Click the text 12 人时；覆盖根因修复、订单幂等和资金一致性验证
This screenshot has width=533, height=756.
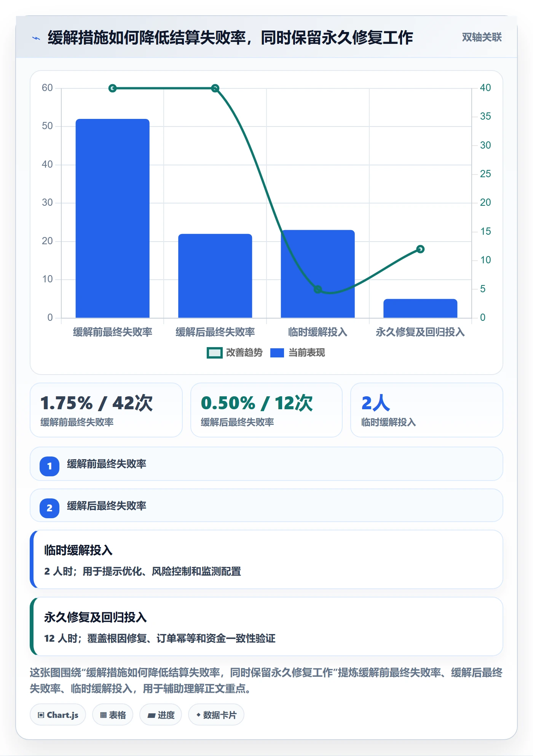pos(160,639)
